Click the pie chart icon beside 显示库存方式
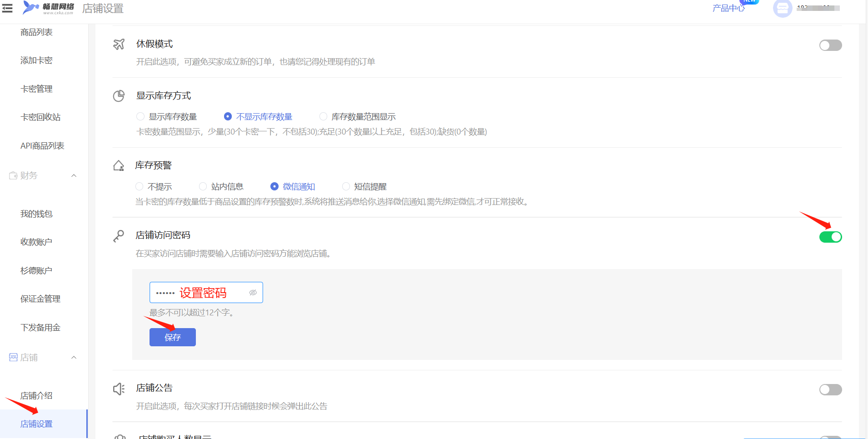Screen dimensions: 868x439 coord(119,96)
